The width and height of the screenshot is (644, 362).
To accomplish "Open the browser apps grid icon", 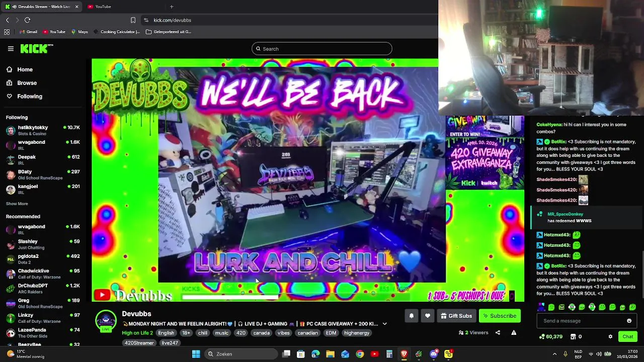I will pyautogui.click(x=7, y=32).
